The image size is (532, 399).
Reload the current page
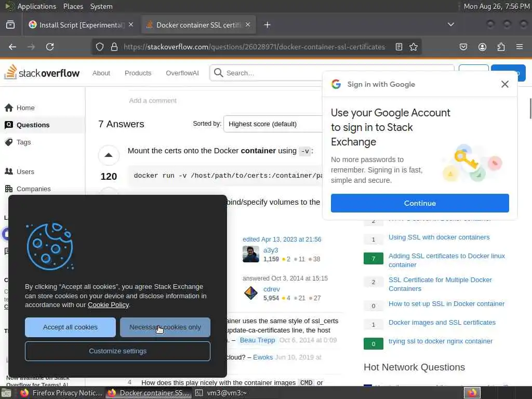click(x=50, y=47)
